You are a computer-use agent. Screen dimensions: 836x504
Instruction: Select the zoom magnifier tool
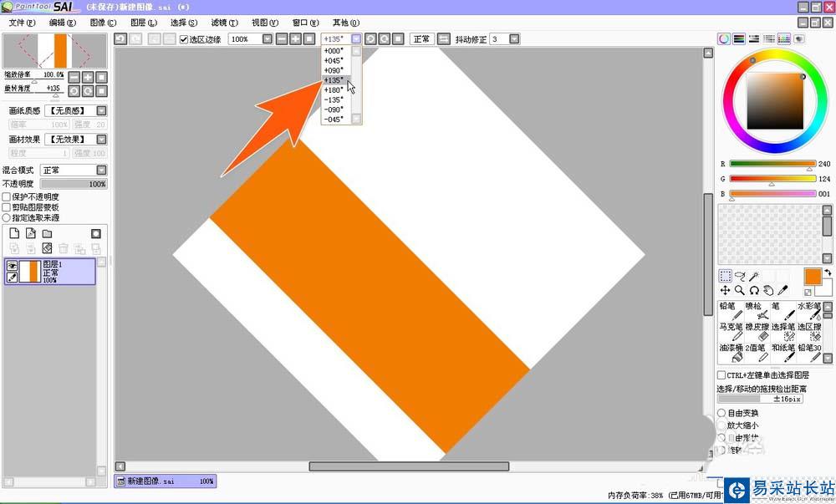pyautogui.click(x=740, y=290)
